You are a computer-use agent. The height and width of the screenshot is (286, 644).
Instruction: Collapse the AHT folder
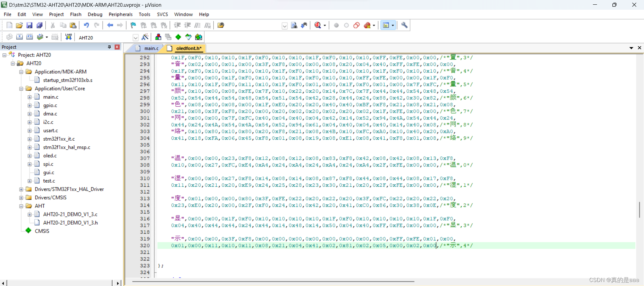[x=21, y=206]
